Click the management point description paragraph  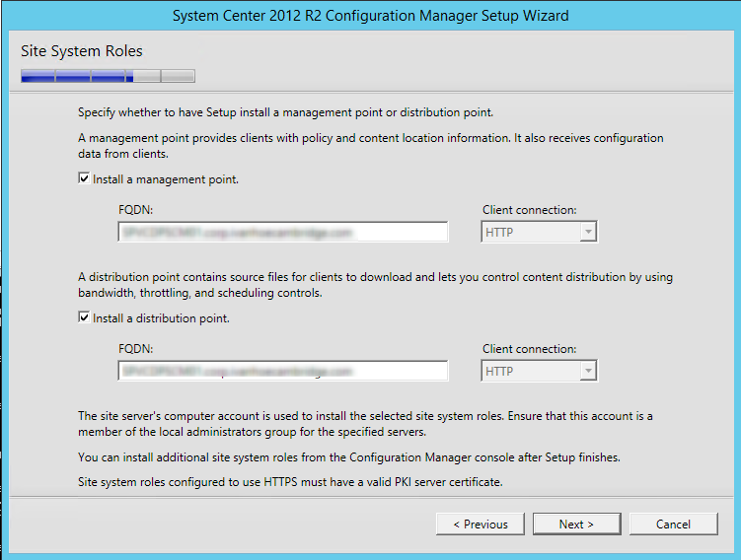(371, 146)
